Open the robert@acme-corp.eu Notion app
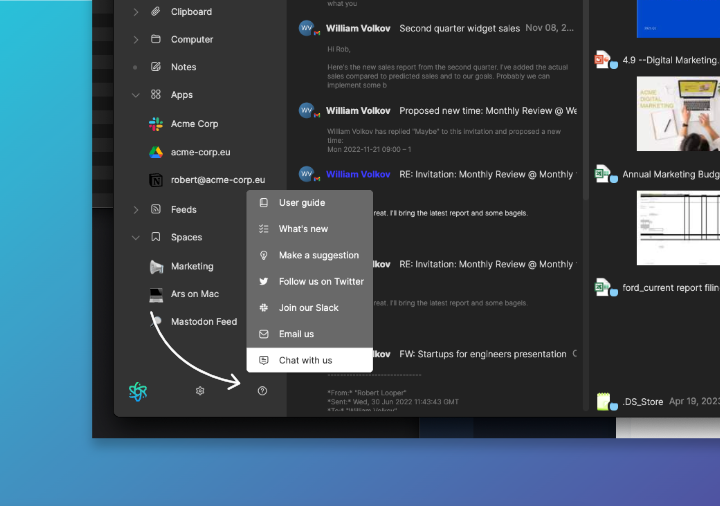 click(217, 180)
